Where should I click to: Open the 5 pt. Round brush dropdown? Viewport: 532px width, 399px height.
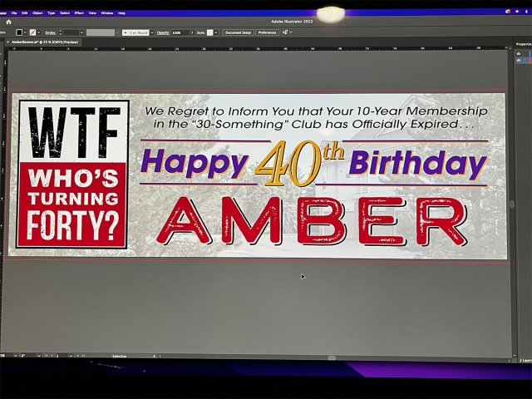point(151,32)
